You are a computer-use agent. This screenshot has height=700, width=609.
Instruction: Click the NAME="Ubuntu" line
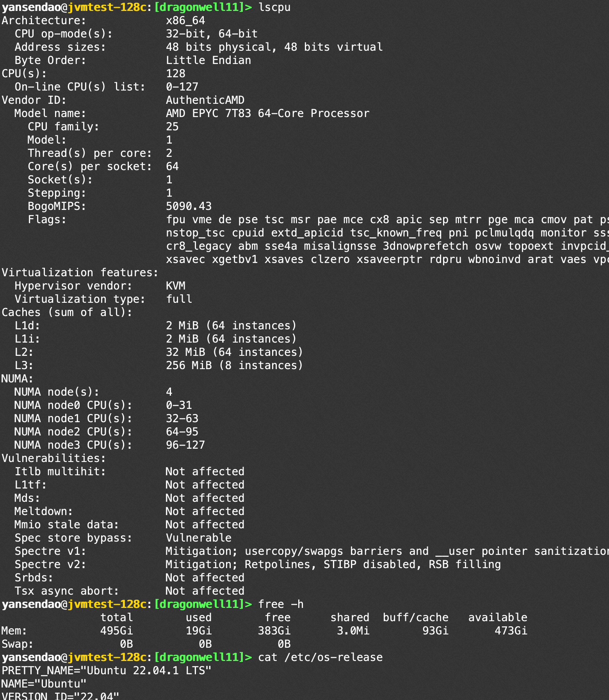[x=44, y=684]
